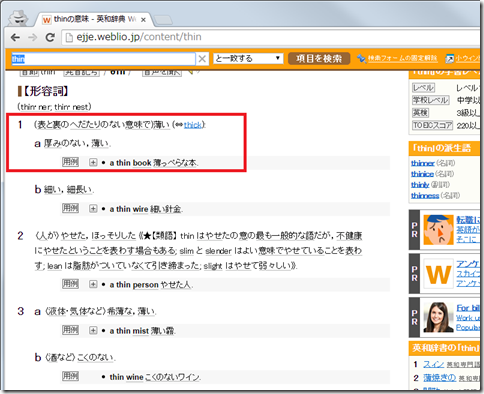484x394 pixels.
Task: Click the 【形容詞】 heading text
Action: (x=46, y=91)
